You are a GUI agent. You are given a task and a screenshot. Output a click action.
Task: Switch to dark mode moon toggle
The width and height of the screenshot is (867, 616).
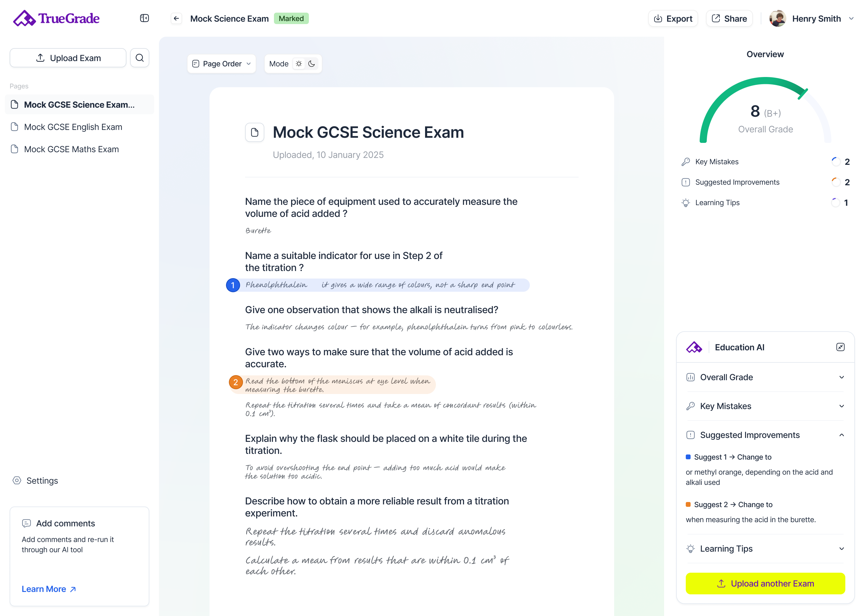click(x=312, y=64)
